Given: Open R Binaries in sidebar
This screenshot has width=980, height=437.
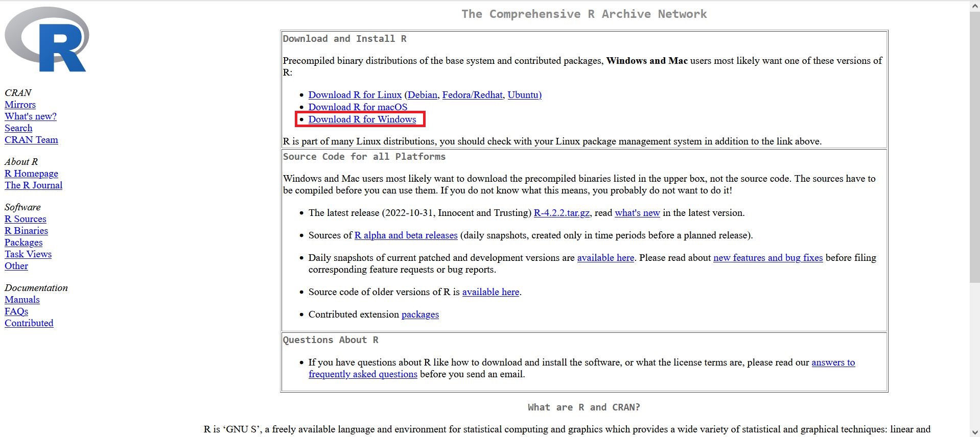Looking at the screenshot, I should point(26,231).
